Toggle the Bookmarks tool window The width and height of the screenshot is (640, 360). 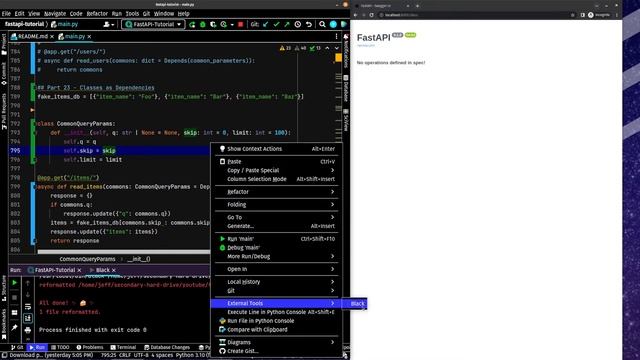point(4,324)
